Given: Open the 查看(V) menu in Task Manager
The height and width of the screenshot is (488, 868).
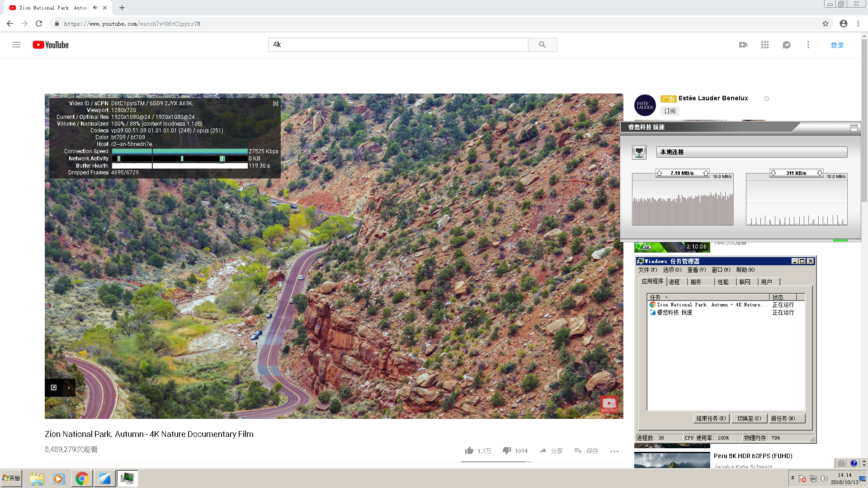Looking at the screenshot, I should [696, 270].
